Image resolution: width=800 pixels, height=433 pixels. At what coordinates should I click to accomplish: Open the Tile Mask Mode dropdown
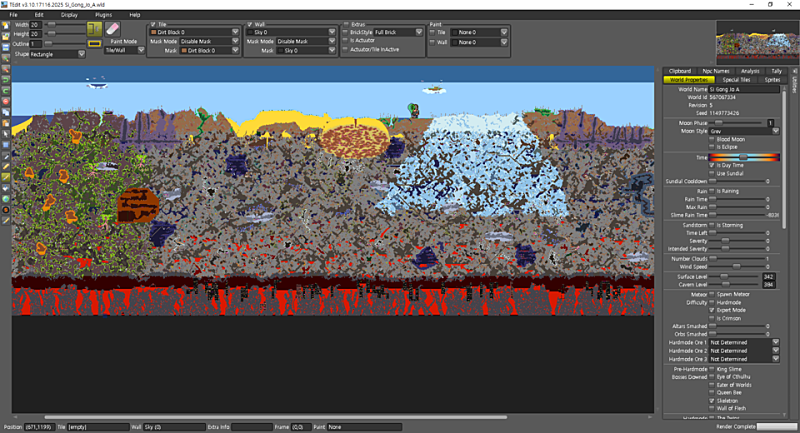pos(209,41)
